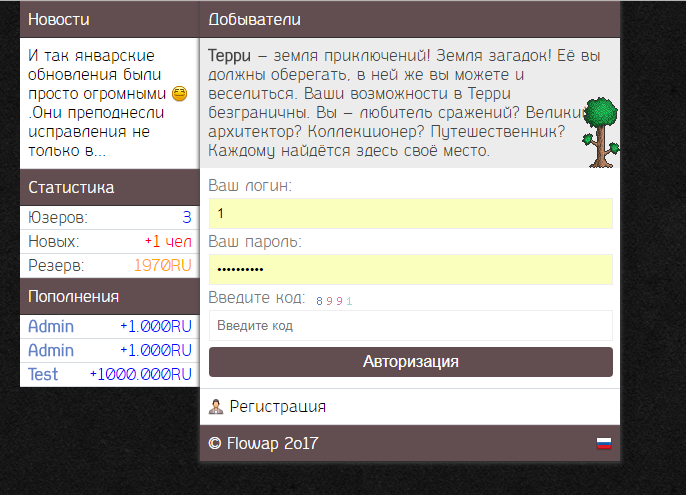This screenshot has height=495, width=686.
Task: Click the Резерв value 1970RU
Action: click(162, 265)
